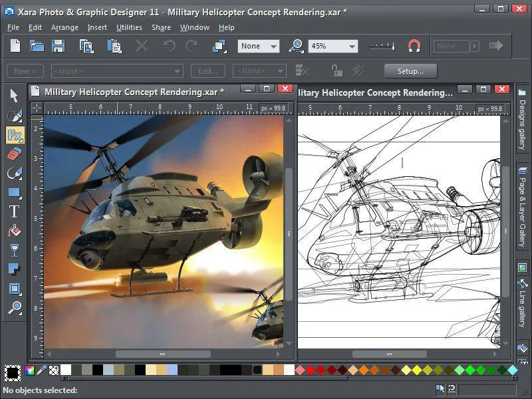532x399 pixels.
Task: Save the document with floppy icon
Action: coord(59,46)
